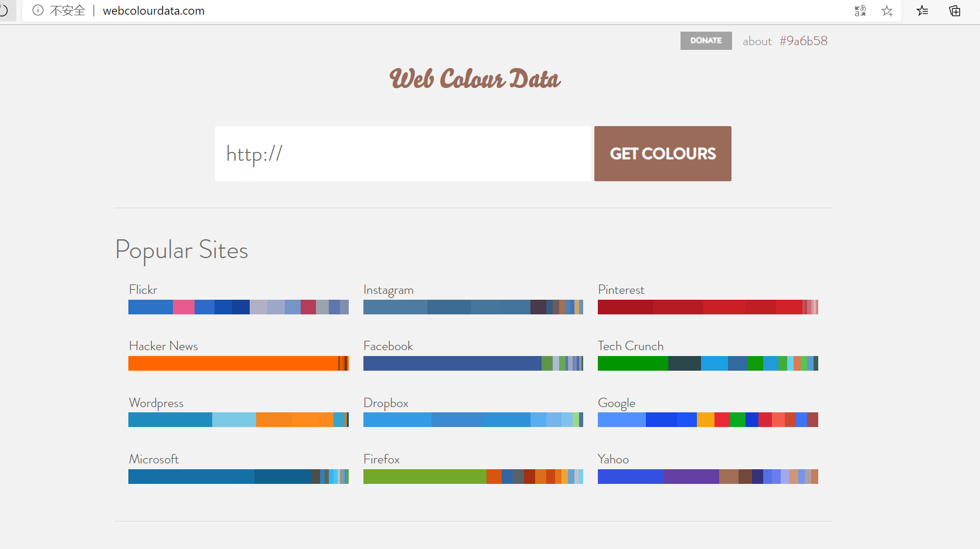Open the Google site link
The width and height of the screenshot is (980, 549).
coord(617,403)
